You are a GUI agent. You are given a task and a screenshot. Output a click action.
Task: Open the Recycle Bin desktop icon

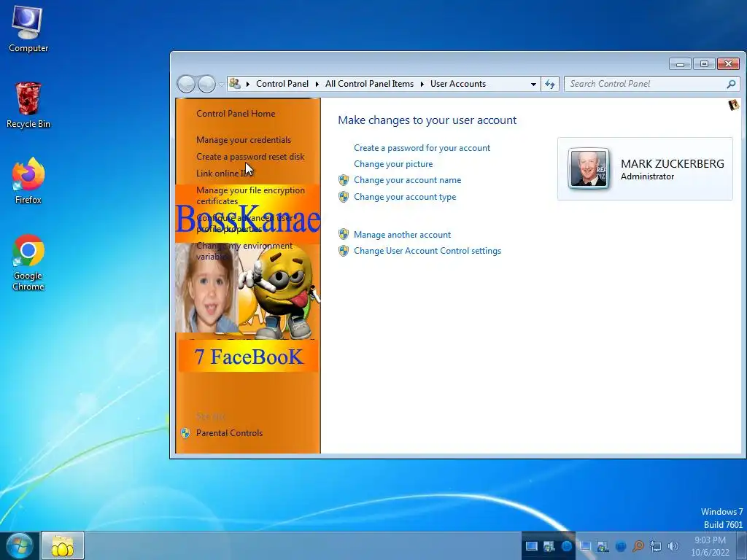[x=28, y=105]
